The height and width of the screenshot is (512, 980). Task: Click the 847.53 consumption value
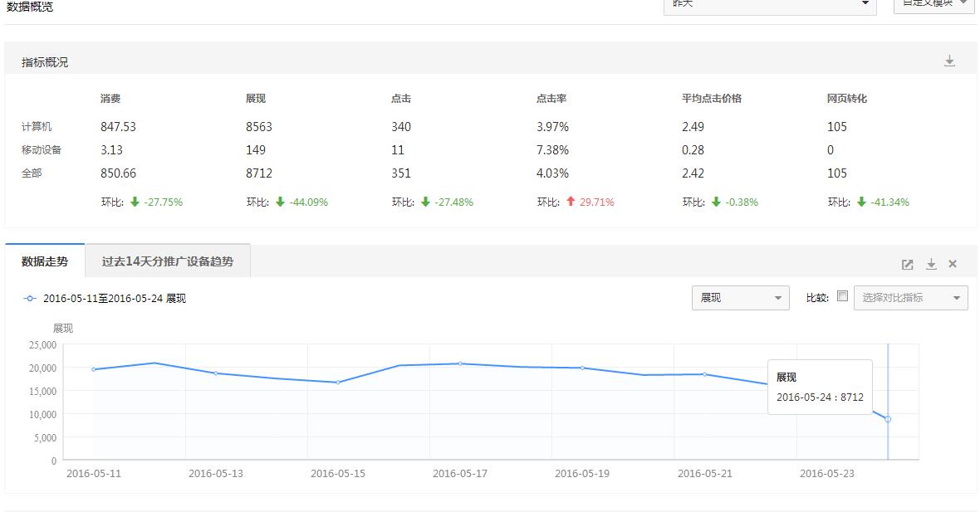click(x=118, y=127)
